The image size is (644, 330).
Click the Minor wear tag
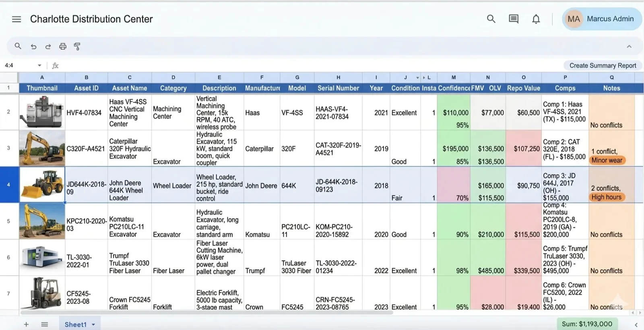pyautogui.click(x=607, y=160)
